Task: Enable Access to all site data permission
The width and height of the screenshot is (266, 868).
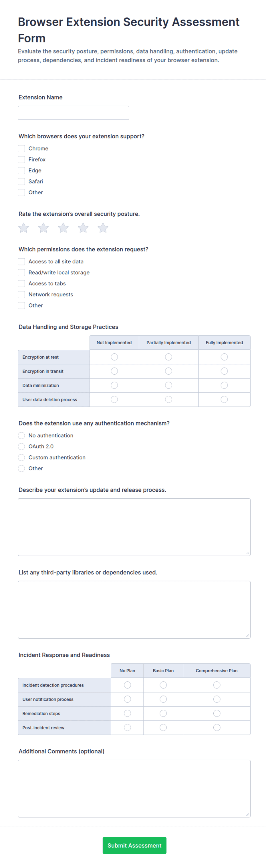Action: click(x=21, y=262)
